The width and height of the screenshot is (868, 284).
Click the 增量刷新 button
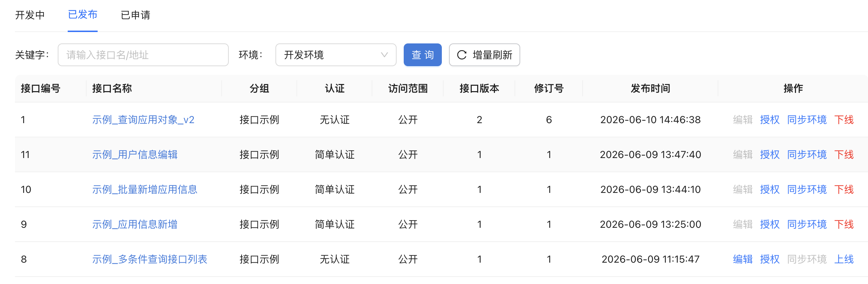[x=485, y=55]
